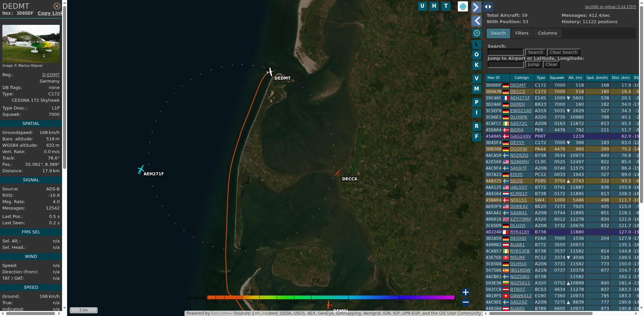
Task: Toggle the M map option button
Action: click(477, 89)
